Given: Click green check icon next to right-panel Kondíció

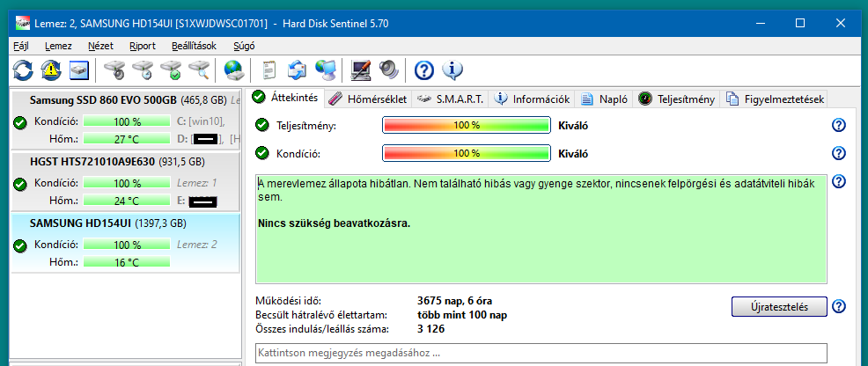Looking at the screenshot, I should (261, 153).
